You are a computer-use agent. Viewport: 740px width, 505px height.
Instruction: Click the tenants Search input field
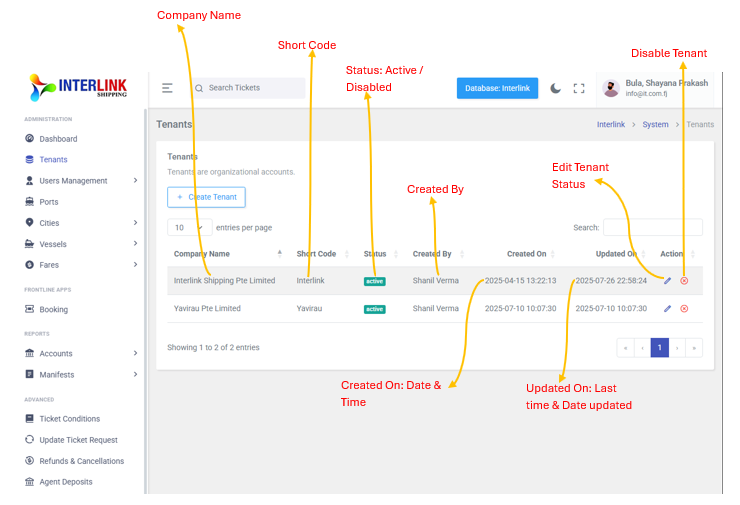pyautogui.click(x=652, y=228)
